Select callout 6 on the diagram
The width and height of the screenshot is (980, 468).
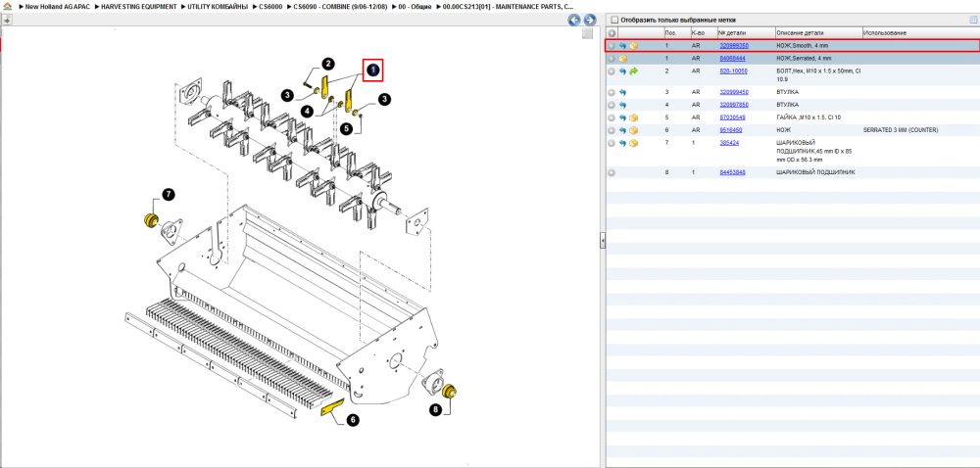(353, 420)
